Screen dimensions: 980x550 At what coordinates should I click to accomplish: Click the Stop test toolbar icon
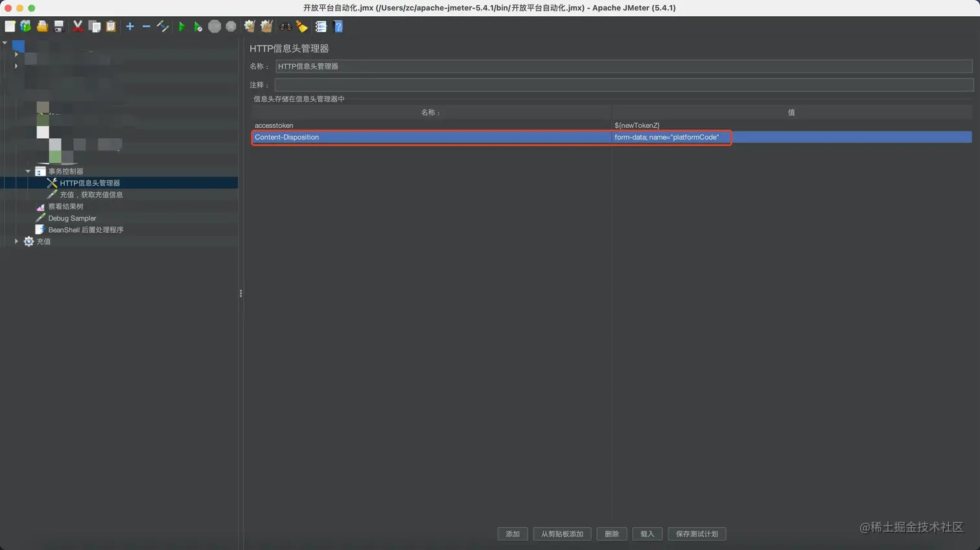[x=215, y=27]
